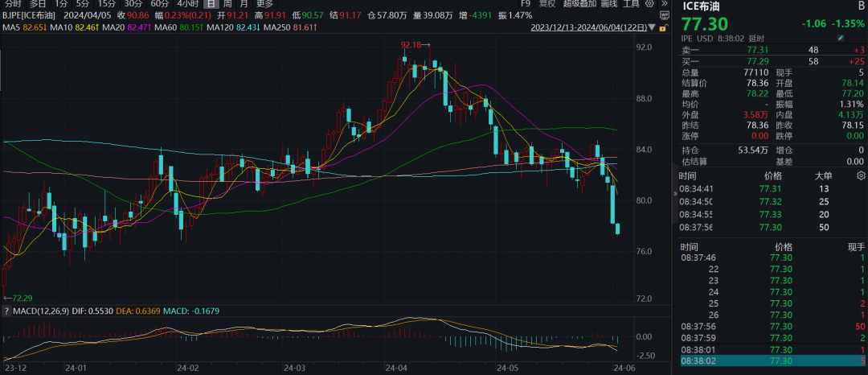Click the 92.18 high price marker
Viewport: 868px width, 375px height.
pos(416,43)
